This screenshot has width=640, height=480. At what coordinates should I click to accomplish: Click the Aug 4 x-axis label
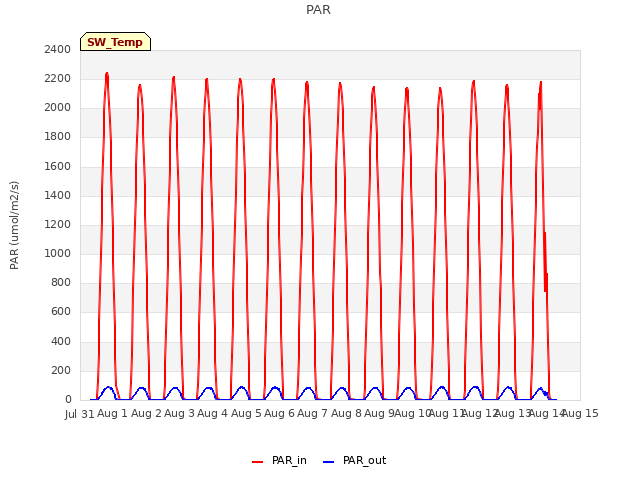[x=212, y=413]
